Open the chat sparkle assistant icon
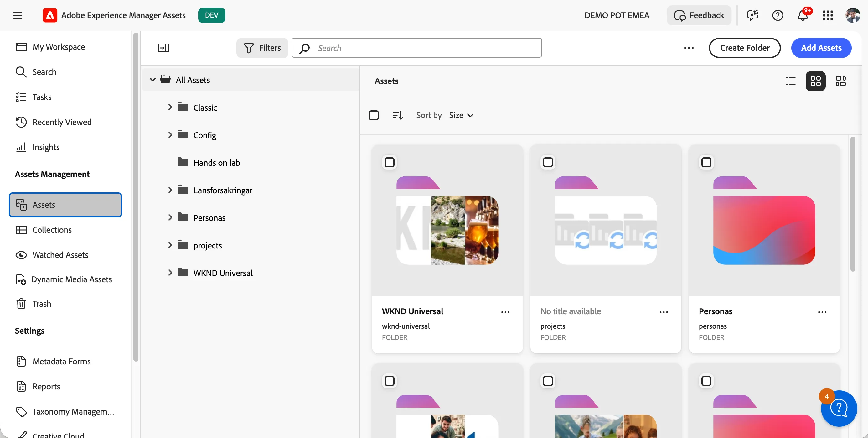The height and width of the screenshot is (438, 868). [752, 15]
